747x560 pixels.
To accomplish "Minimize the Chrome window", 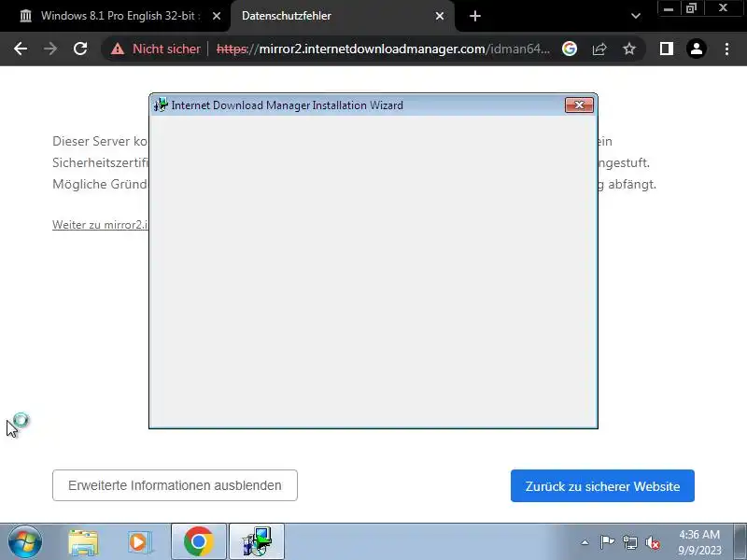I will 669,8.
